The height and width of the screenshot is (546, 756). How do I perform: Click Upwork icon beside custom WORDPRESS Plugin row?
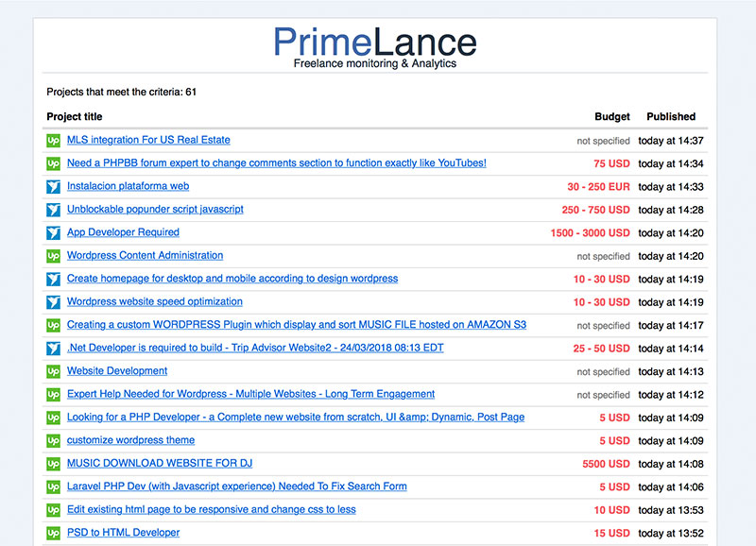pyautogui.click(x=53, y=325)
